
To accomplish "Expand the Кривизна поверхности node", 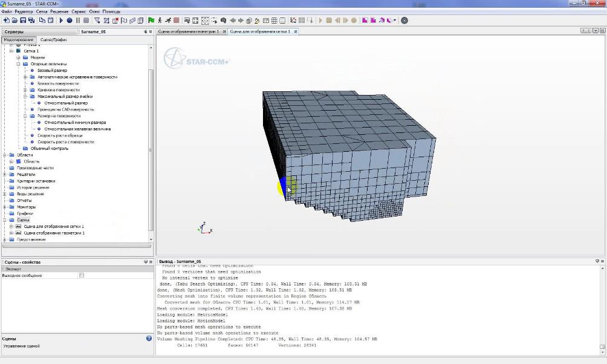I will 25,90.
